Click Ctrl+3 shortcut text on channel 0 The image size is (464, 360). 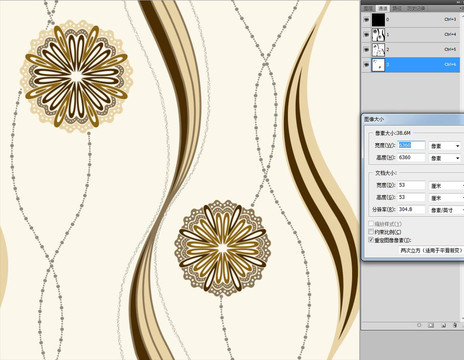click(450, 20)
